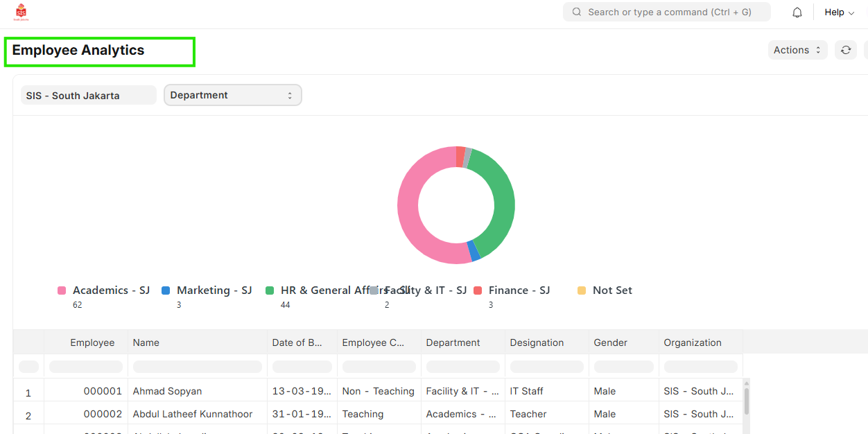Image resolution: width=868 pixels, height=434 pixels.
Task: Toggle the HR & General Affairs legend marker
Action: (x=270, y=290)
